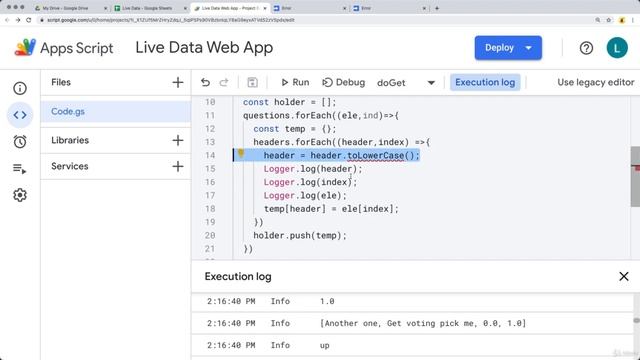The image size is (640, 360).
Task: Click const temp declaration on line 12
Action: coord(295,129)
